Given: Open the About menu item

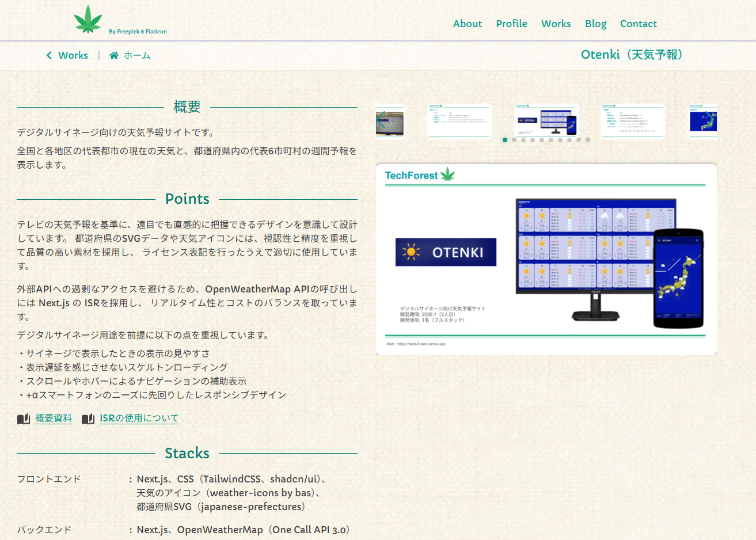Looking at the screenshot, I should (468, 24).
